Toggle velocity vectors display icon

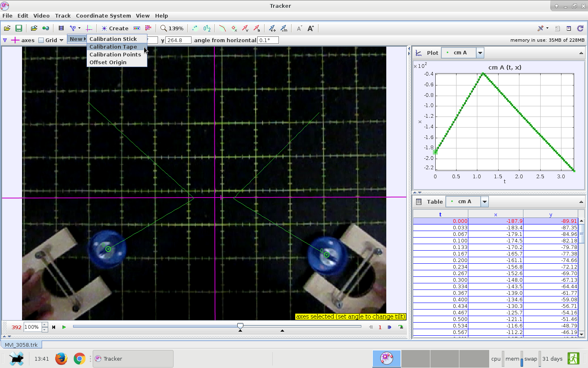(245, 28)
